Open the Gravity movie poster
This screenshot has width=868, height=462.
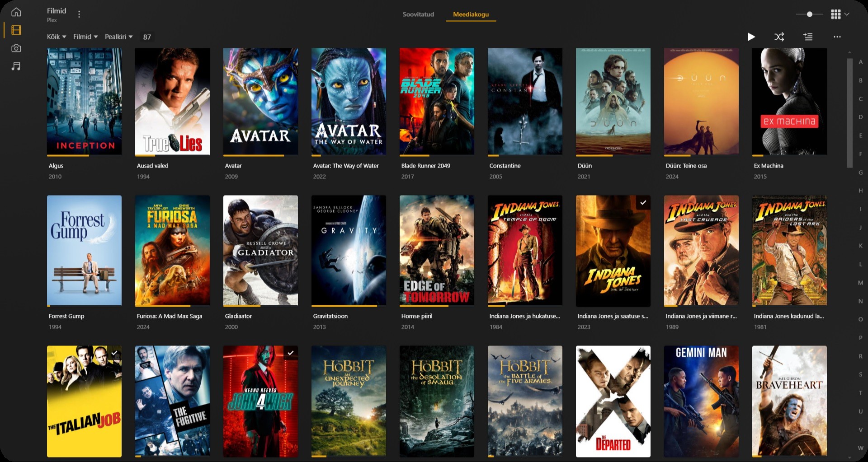point(349,251)
